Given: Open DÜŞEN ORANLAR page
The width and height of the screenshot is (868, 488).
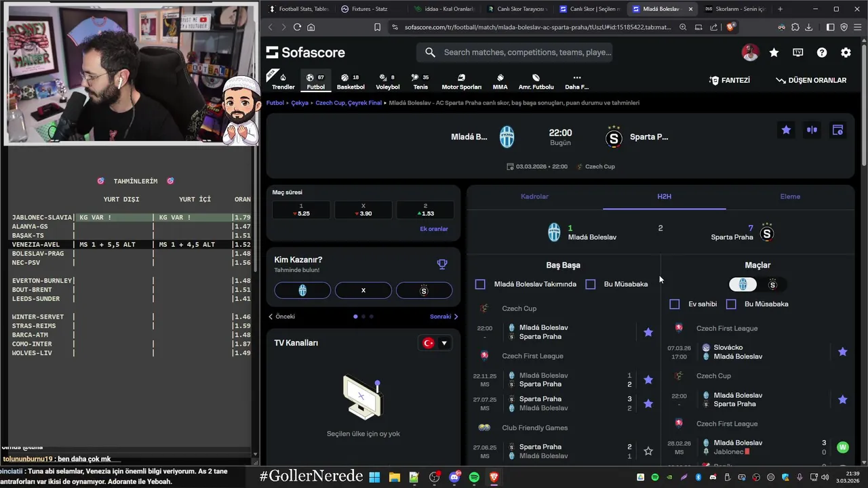Looking at the screenshot, I should point(811,80).
